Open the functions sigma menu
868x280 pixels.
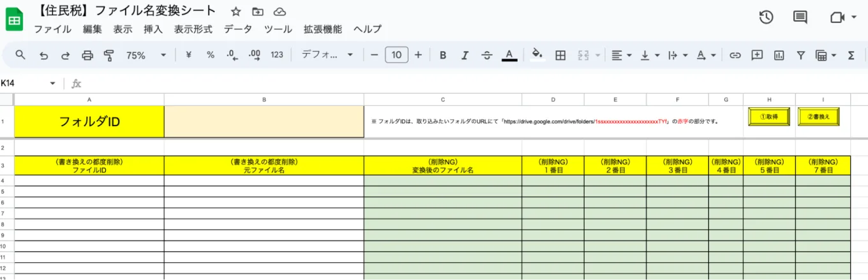851,55
